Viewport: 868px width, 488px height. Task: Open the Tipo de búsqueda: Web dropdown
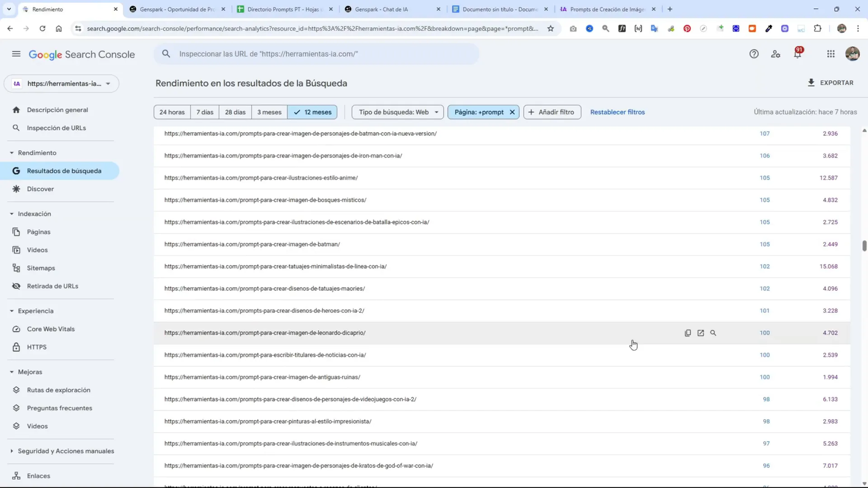point(397,112)
